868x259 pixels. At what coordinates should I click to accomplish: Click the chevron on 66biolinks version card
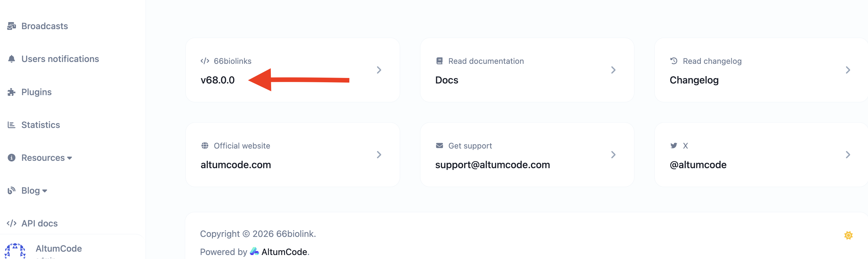click(379, 70)
